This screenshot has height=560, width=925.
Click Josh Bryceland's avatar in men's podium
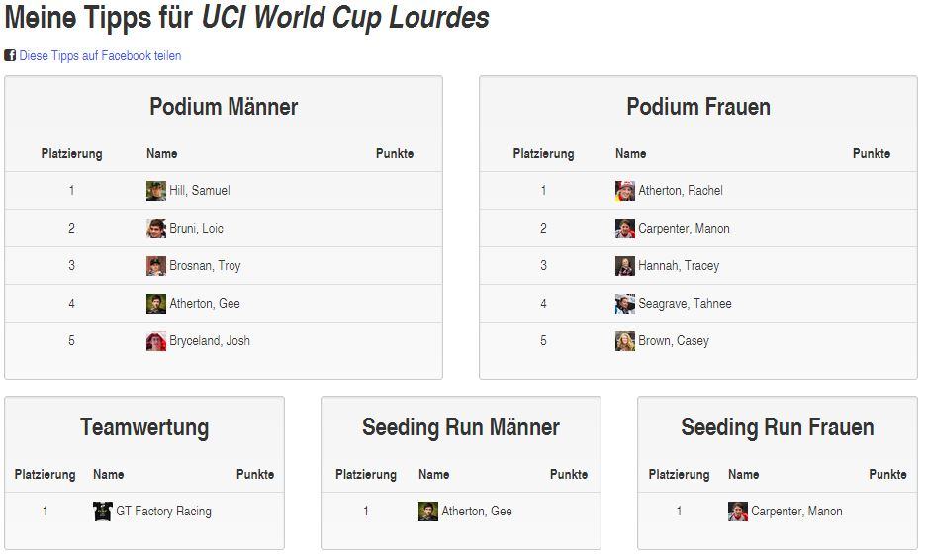coord(156,341)
